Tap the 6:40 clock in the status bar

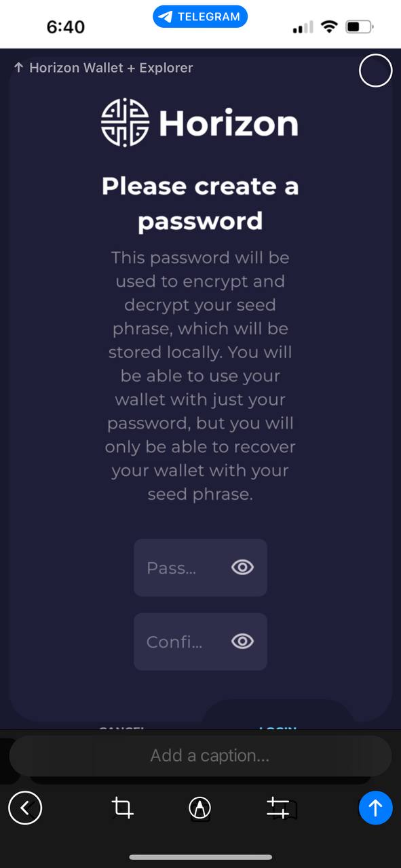pos(66,27)
